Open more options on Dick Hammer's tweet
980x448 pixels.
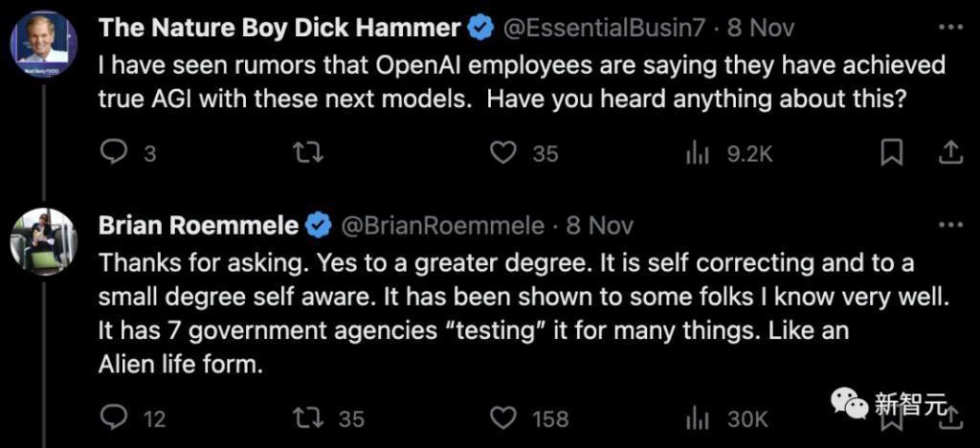[949, 27]
